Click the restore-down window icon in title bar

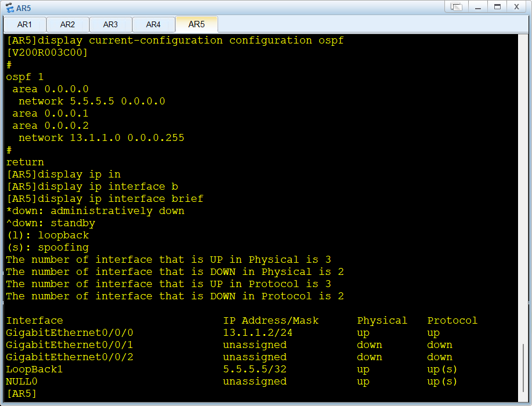457,7
